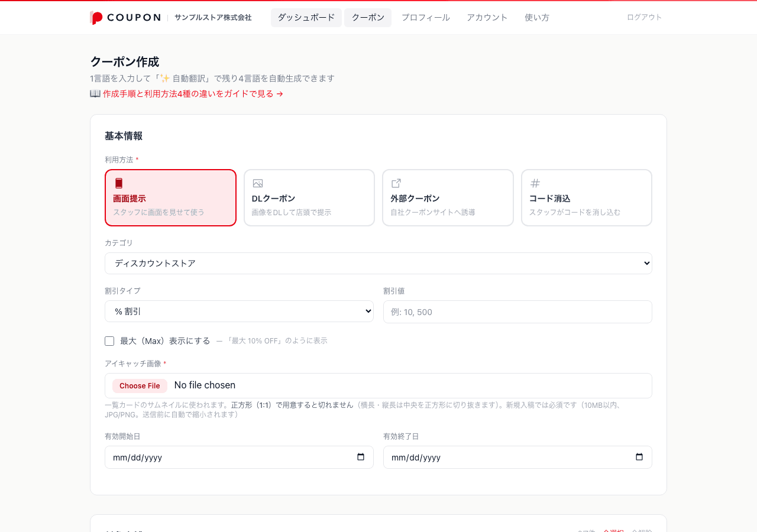Click the クーポン作成 page heading

(124, 61)
